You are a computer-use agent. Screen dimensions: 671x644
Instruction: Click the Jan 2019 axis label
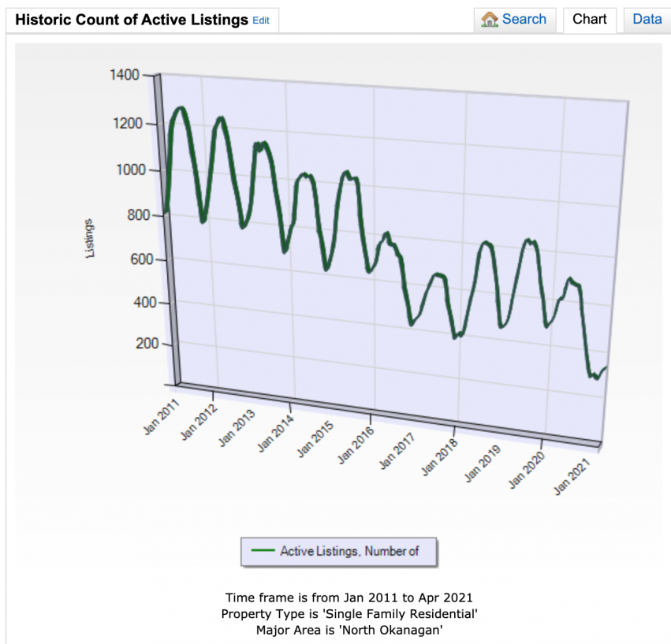[483, 463]
